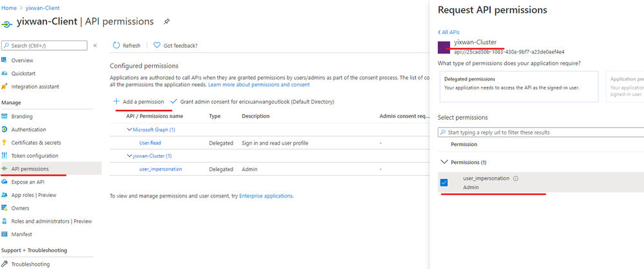The image size is (644, 269).
Task: Click Refresh button in toolbar
Action: pos(126,46)
